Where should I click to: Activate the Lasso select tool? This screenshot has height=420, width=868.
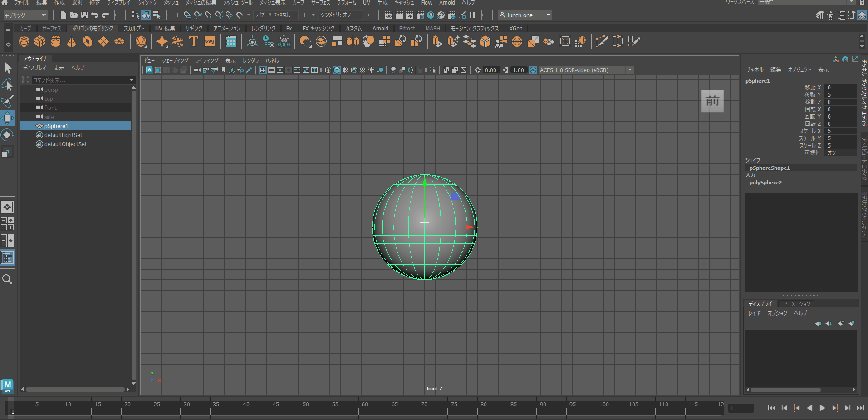pyautogui.click(x=8, y=84)
